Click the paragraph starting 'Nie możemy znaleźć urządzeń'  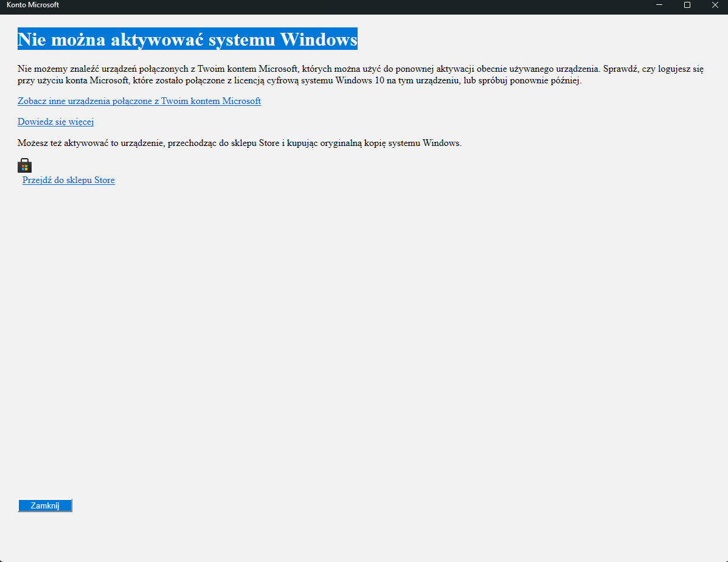click(361, 75)
